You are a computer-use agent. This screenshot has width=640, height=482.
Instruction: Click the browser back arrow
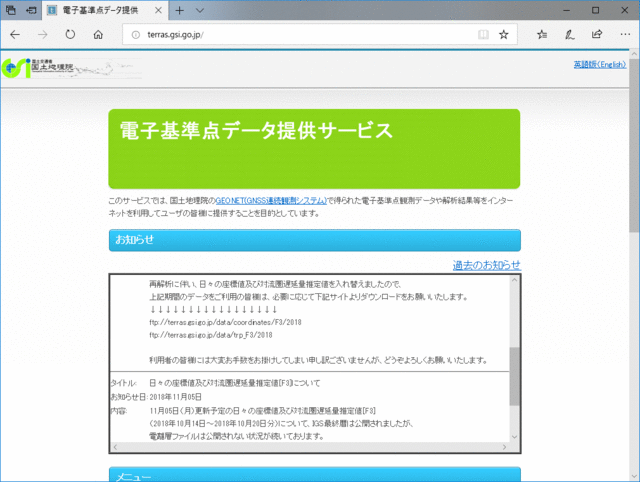pyautogui.click(x=15, y=35)
